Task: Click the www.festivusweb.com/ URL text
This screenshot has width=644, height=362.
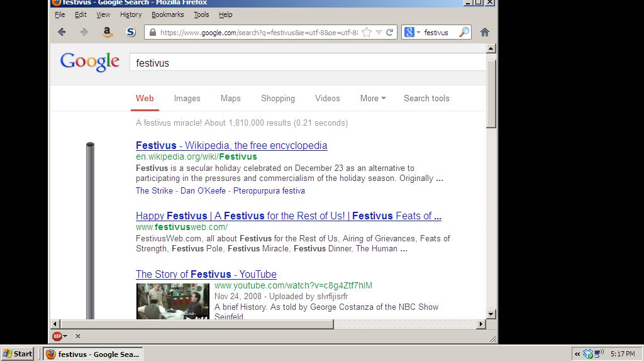Action: click(182, 227)
